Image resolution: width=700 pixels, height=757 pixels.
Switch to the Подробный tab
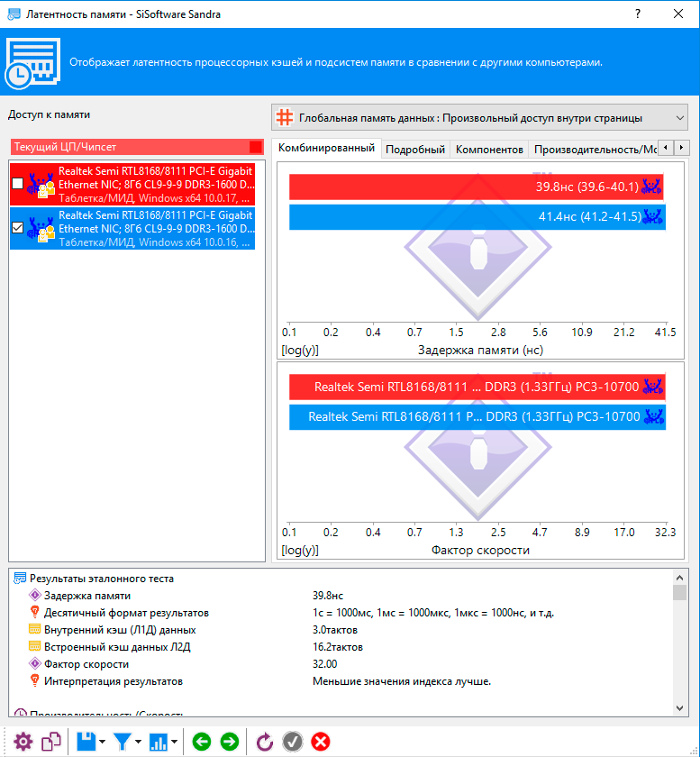pyautogui.click(x=414, y=149)
